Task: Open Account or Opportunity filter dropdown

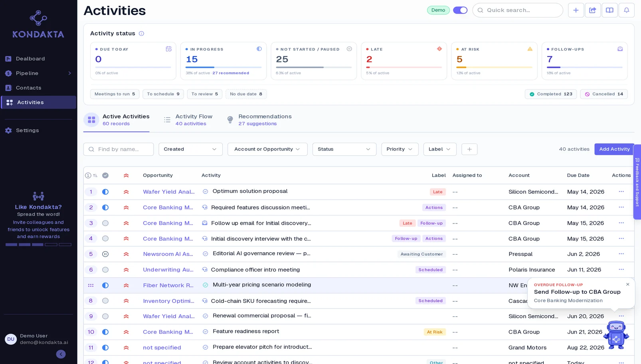Action: pyautogui.click(x=267, y=149)
